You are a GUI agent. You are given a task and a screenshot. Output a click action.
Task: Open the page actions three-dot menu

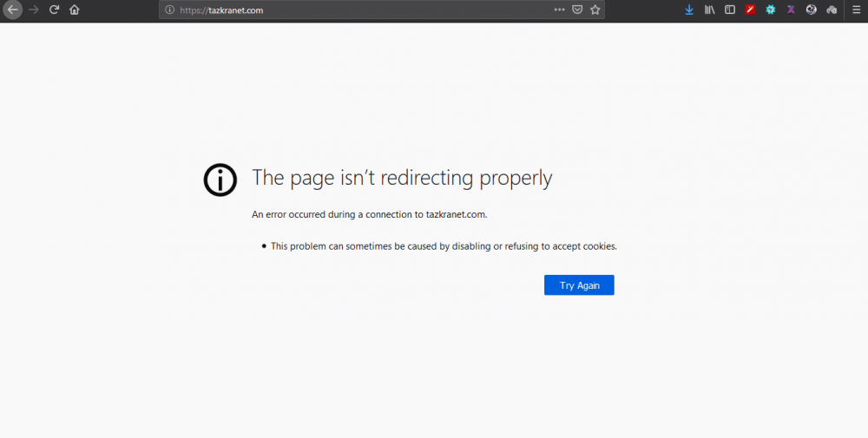559,10
